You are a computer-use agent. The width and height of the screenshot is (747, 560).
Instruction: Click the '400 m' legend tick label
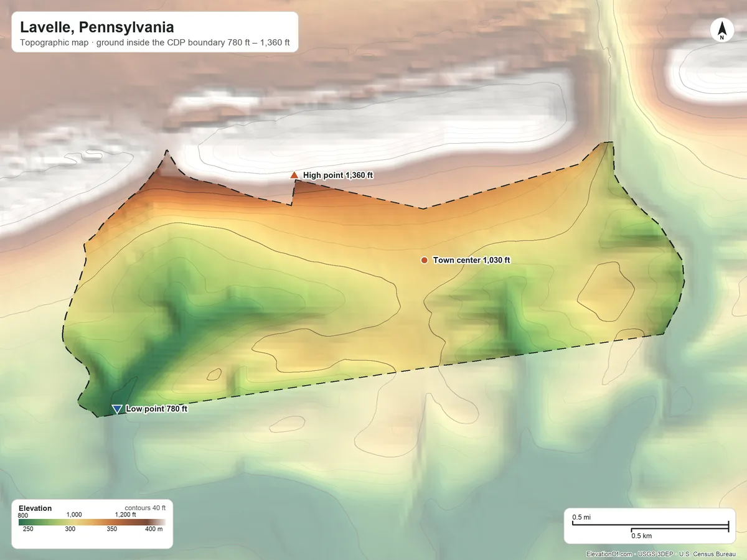click(x=153, y=530)
